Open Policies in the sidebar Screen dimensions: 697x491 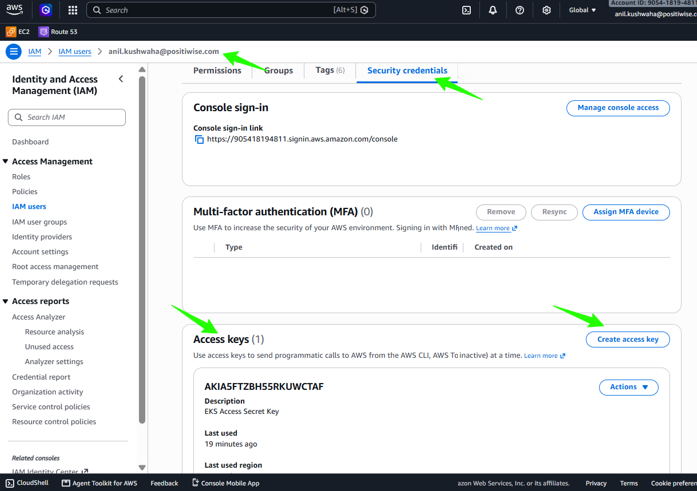point(24,192)
